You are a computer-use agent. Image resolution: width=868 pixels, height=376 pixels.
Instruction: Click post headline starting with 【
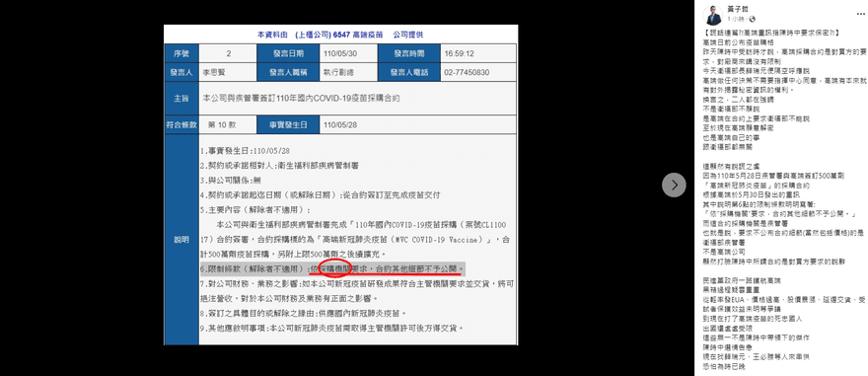(770, 34)
